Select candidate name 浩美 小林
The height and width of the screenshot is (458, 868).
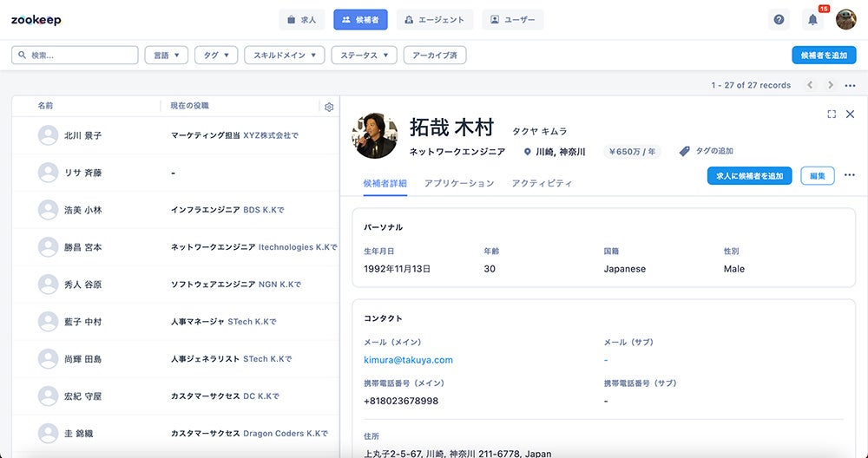[x=83, y=210]
